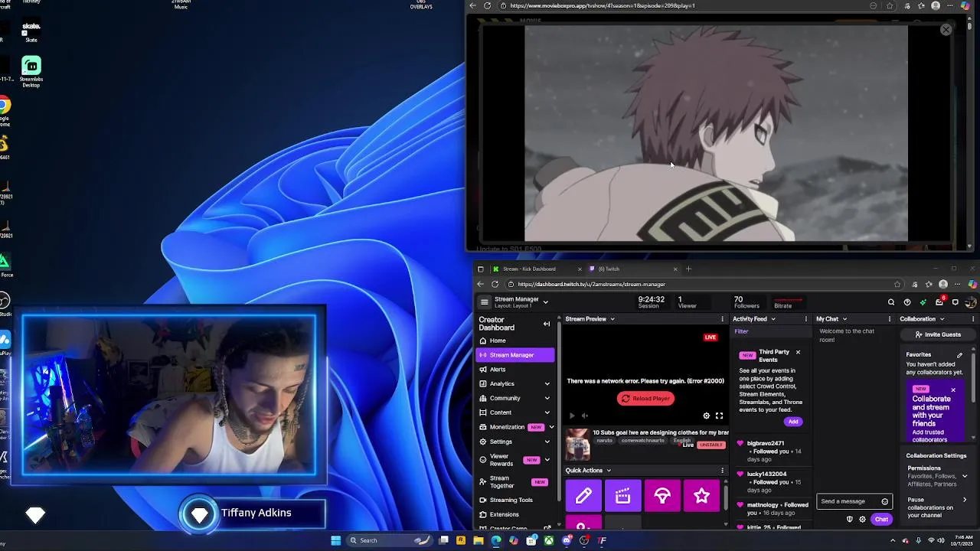Click the Reload Player button
The width and height of the screenshot is (980, 551).
pos(645,399)
